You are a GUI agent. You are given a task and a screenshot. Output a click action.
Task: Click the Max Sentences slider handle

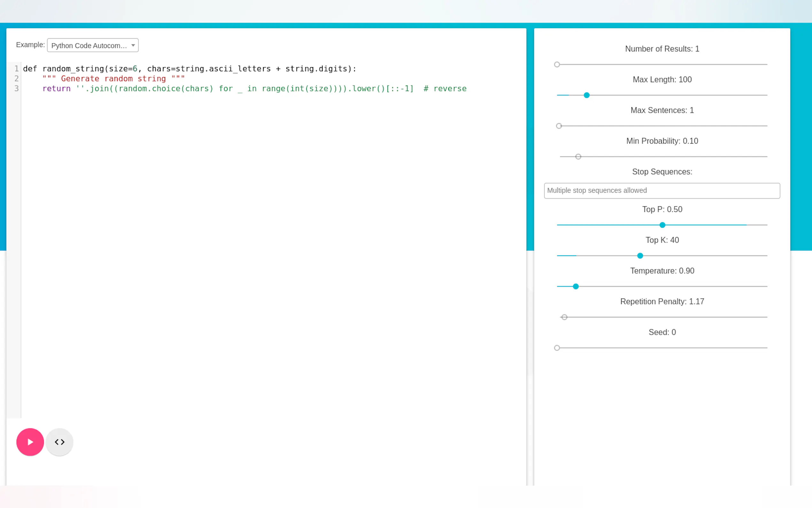[559, 126]
